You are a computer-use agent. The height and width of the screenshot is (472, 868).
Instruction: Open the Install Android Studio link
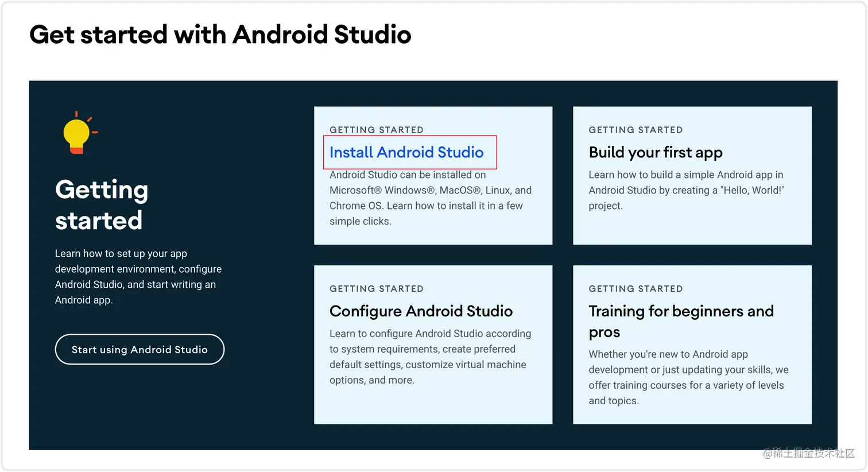[406, 152]
